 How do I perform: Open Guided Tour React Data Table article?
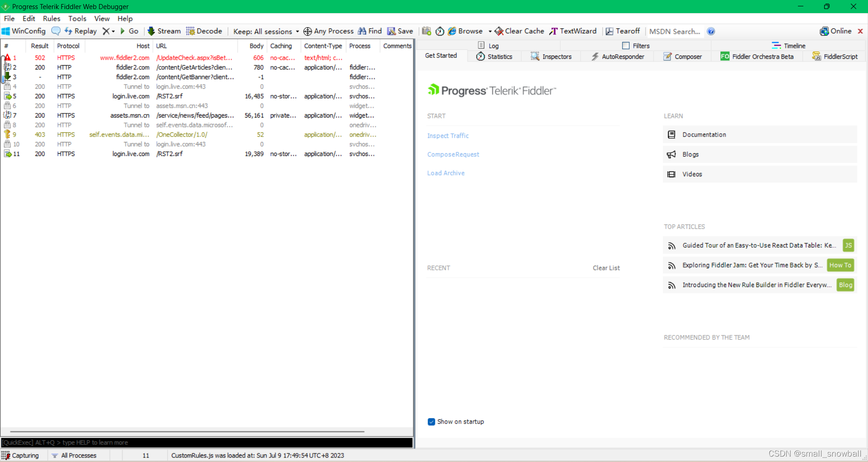759,245
